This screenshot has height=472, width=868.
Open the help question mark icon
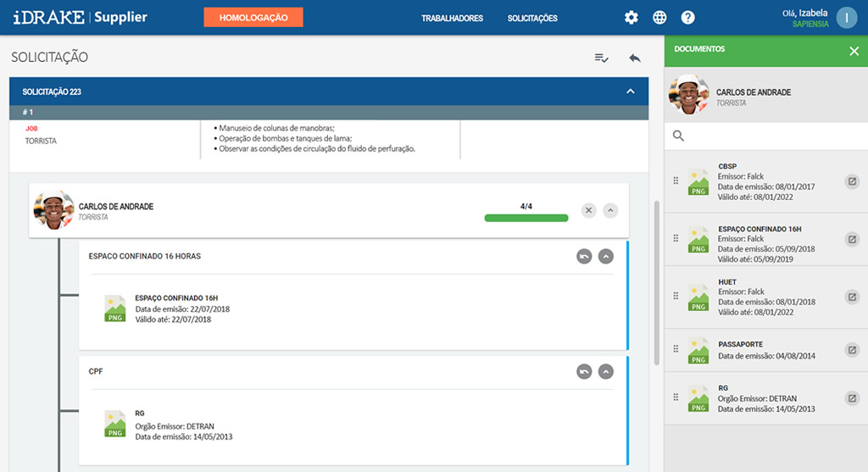pyautogui.click(x=687, y=18)
